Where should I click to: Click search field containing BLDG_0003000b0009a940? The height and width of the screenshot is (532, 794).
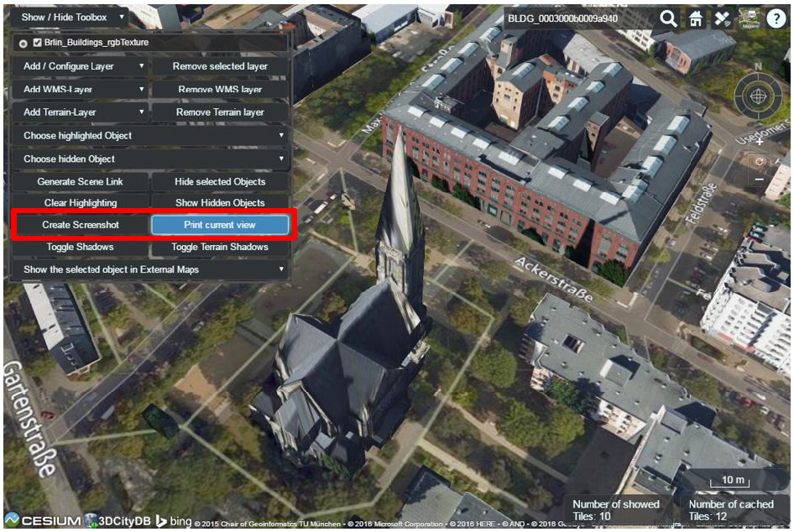click(580, 18)
